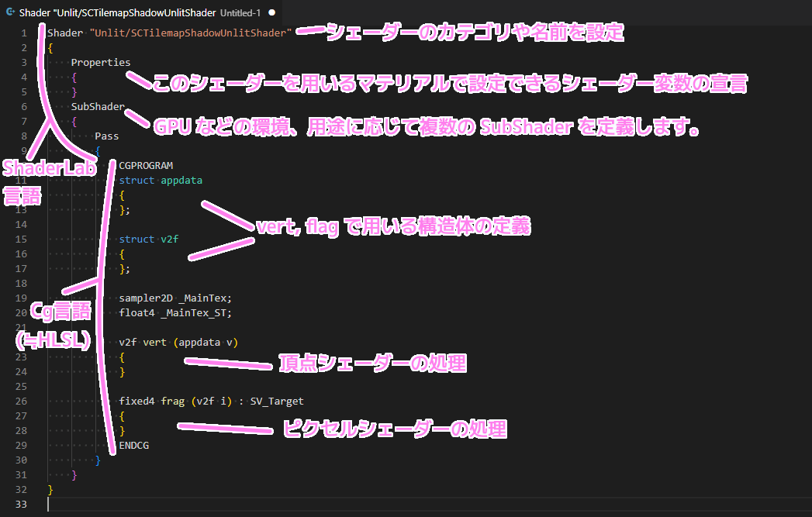Click the shader file language icon on the tab
This screenshot has height=517, width=812.
(x=10, y=12)
